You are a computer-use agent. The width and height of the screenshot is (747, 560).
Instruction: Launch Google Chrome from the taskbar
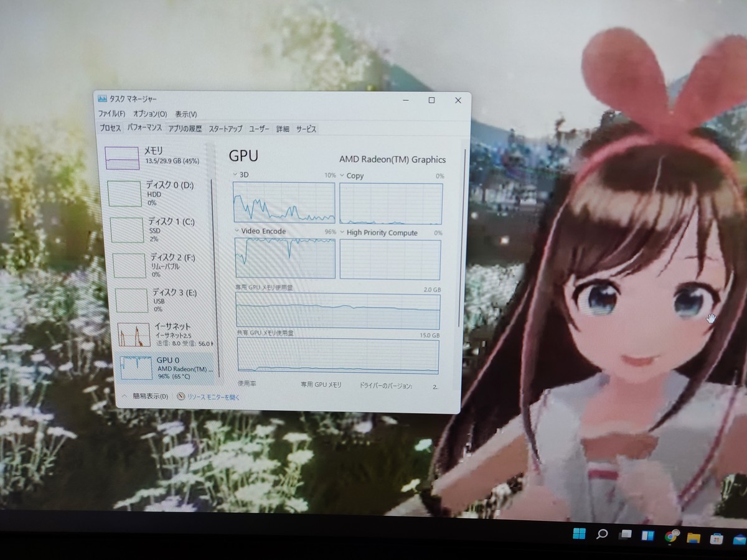671,536
